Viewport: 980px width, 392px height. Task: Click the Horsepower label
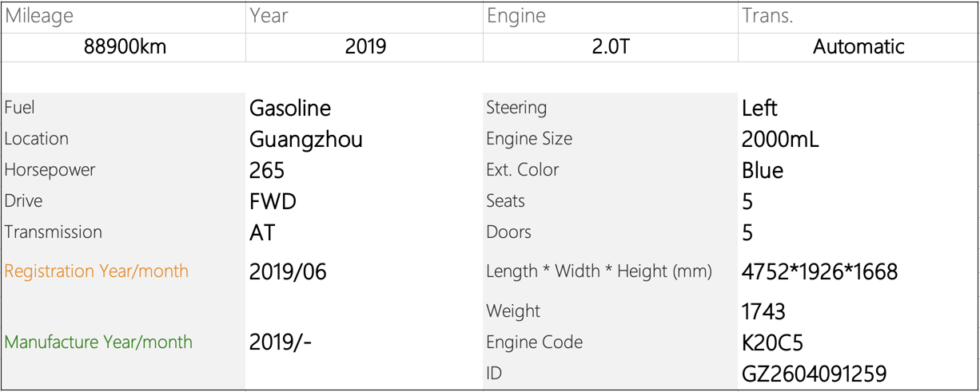(x=50, y=170)
